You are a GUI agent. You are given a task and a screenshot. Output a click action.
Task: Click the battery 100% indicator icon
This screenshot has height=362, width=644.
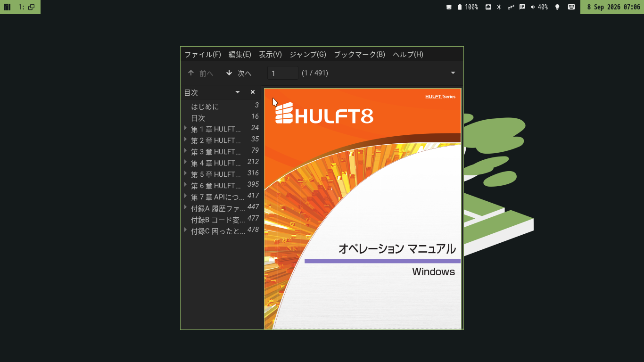(460, 7)
